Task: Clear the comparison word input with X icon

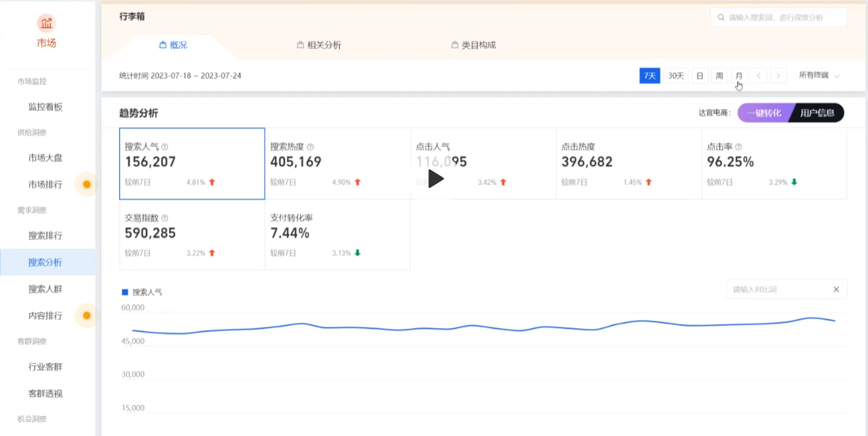Action: click(836, 289)
